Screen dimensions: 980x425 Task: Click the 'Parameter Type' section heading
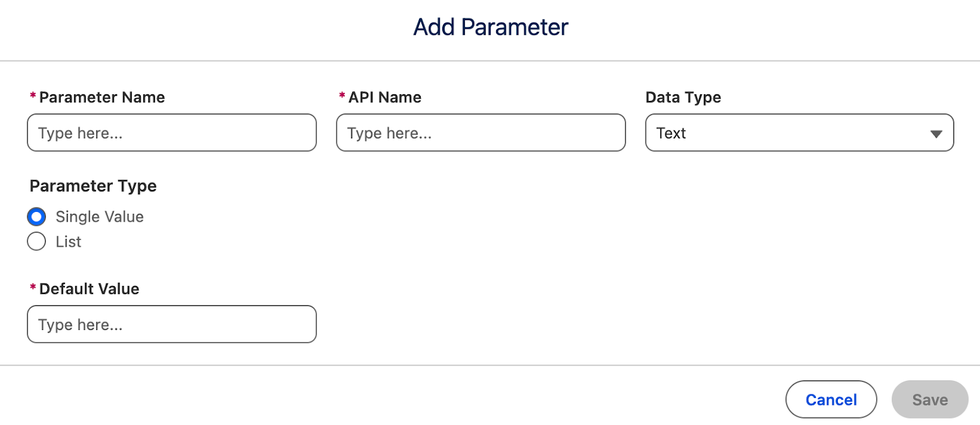(x=93, y=186)
